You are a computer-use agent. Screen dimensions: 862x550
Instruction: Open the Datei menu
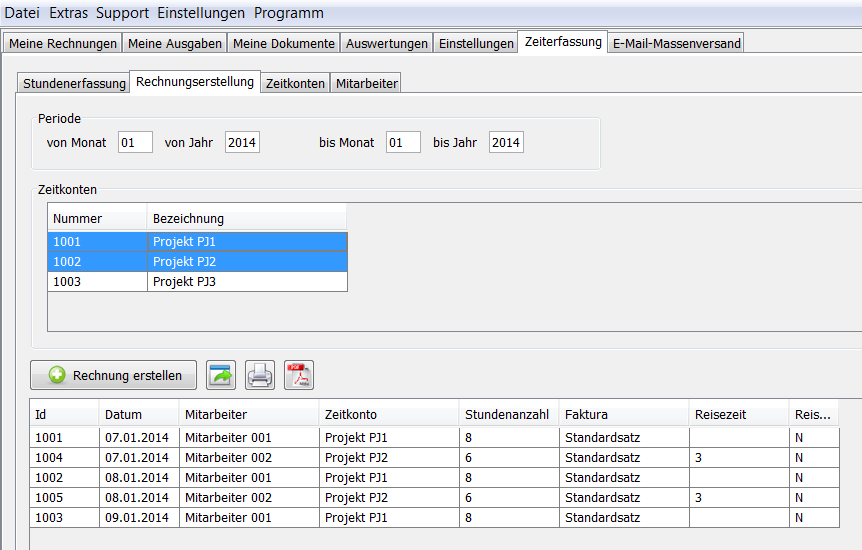(22, 13)
